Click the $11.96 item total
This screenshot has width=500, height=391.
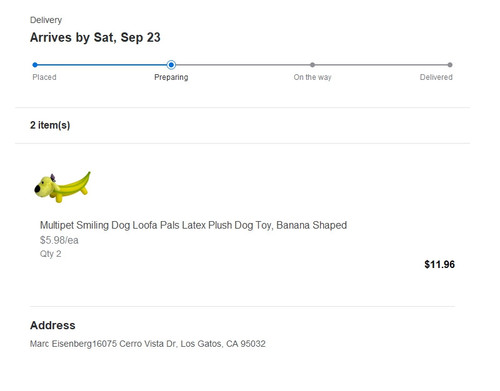439,265
